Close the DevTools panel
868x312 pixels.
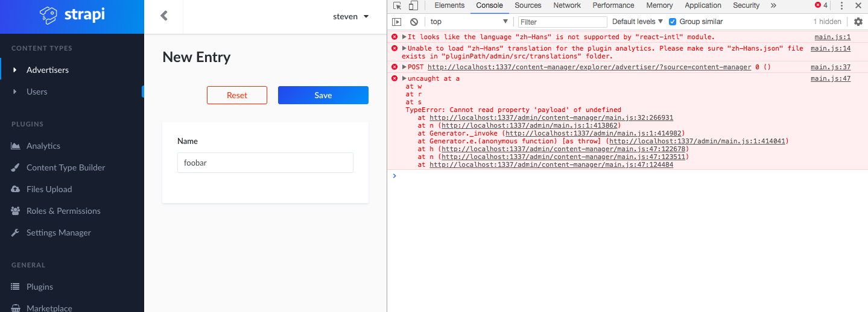tap(858, 5)
